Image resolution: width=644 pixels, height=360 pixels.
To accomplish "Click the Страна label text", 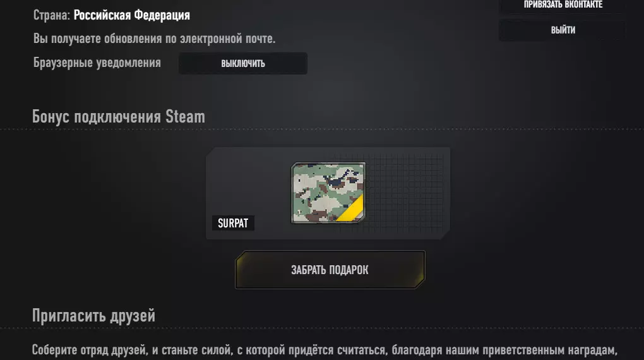I will click(51, 15).
